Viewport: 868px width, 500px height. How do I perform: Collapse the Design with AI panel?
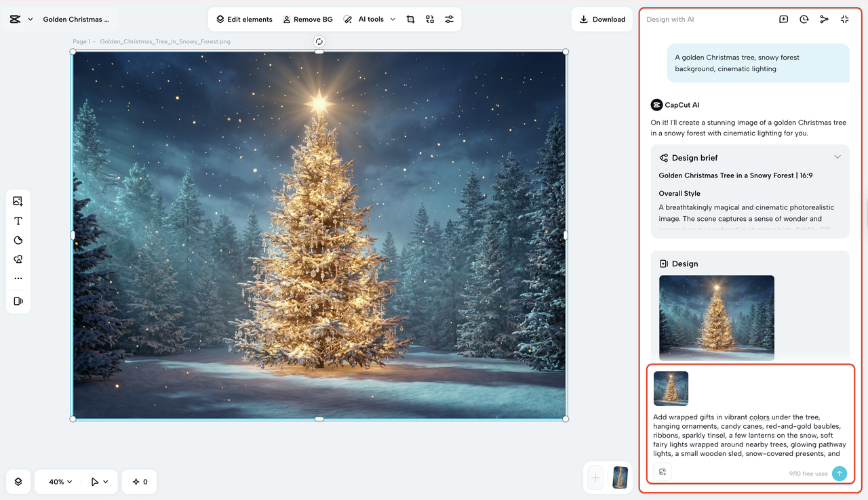coord(844,19)
